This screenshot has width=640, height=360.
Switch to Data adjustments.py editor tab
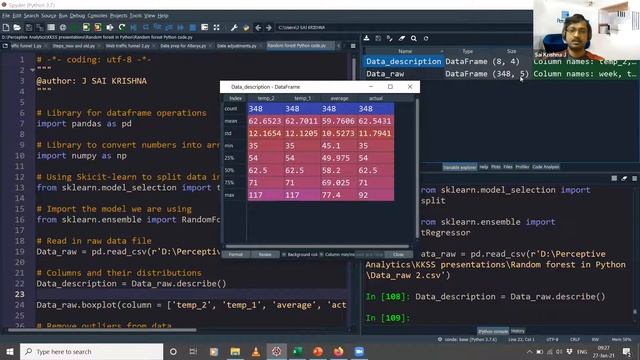237,46
